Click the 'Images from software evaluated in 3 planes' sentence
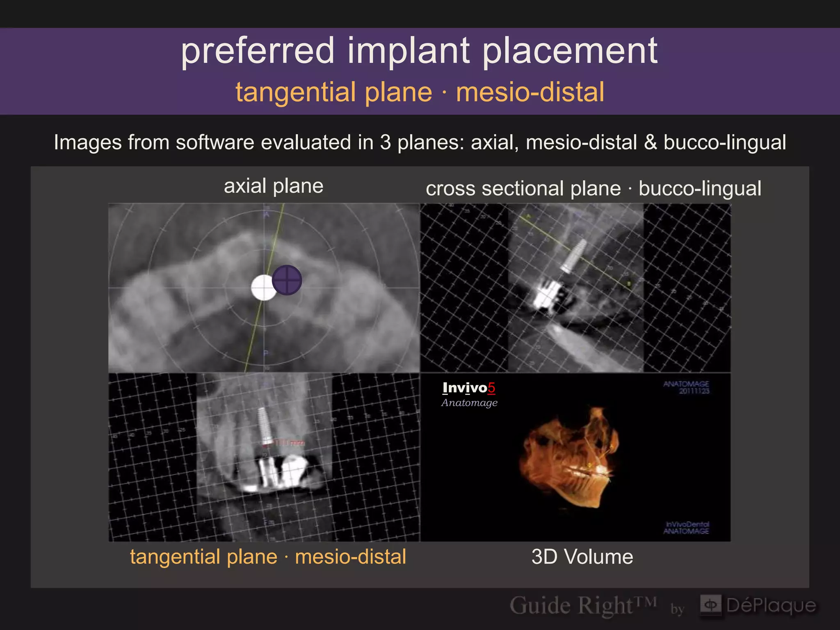Image resolution: width=840 pixels, height=630 pixels. coord(420,143)
